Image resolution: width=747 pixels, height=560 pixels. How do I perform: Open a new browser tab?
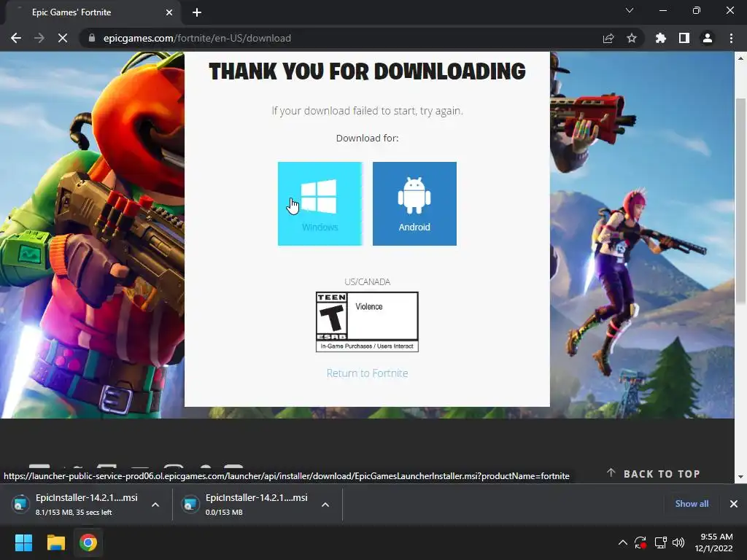point(197,12)
